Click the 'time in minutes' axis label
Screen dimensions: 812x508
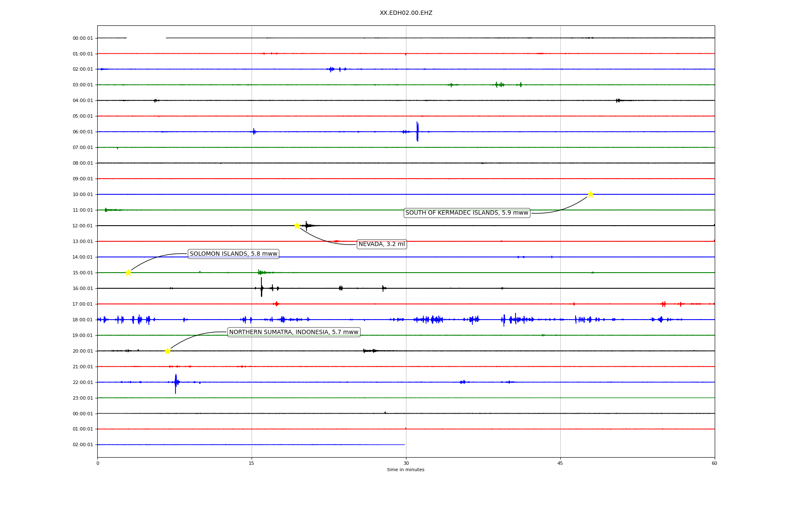tap(406, 470)
